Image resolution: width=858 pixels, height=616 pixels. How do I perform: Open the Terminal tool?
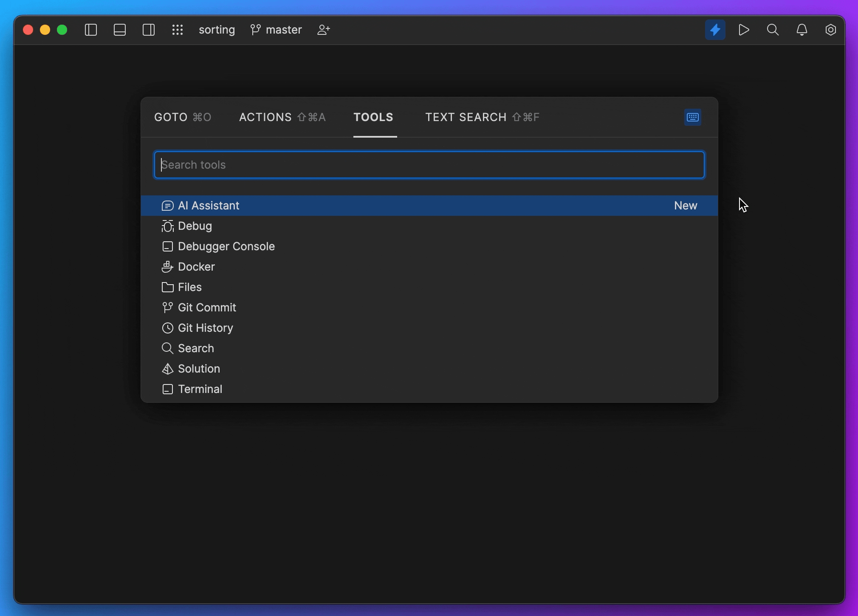coord(200,389)
